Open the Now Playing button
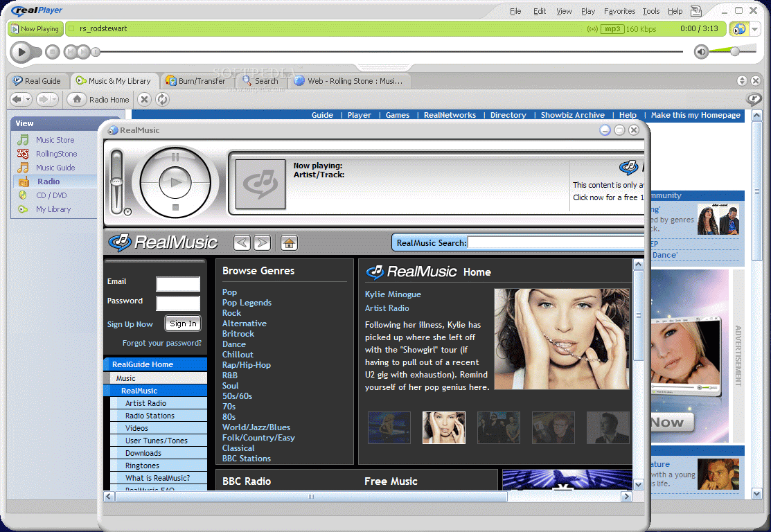Viewport: 771px width, 532px height. 35,28
